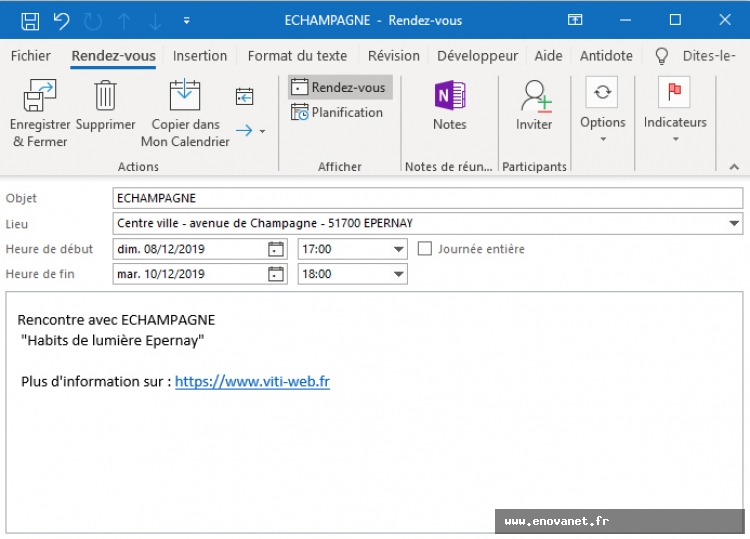The image size is (750, 539).
Task: Open the Indicateurs flag menu
Action: pyautogui.click(x=675, y=110)
